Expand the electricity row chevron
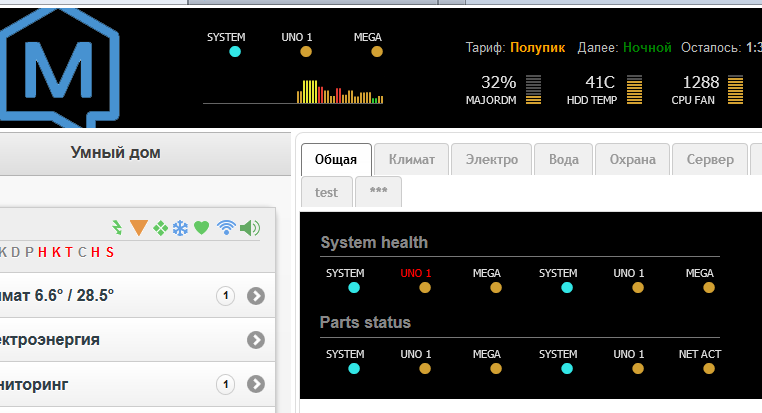Viewport: 762px width, 413px height. [x=256, y=340]
